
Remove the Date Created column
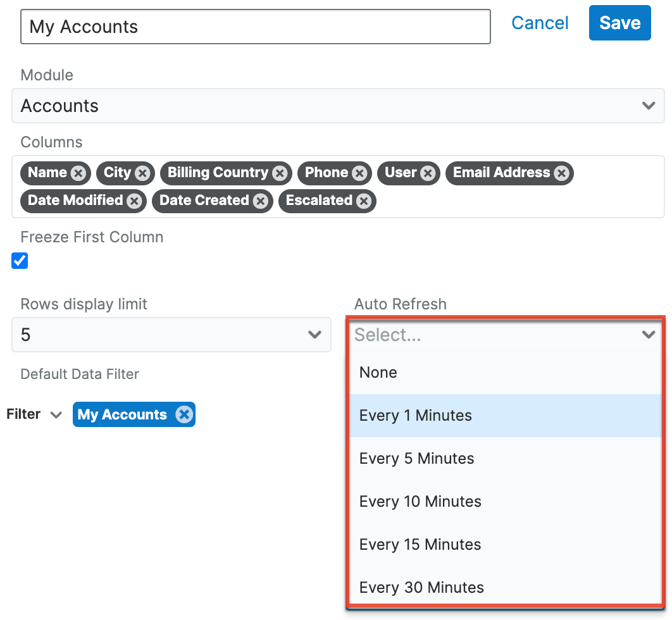[x=260, y=201]
